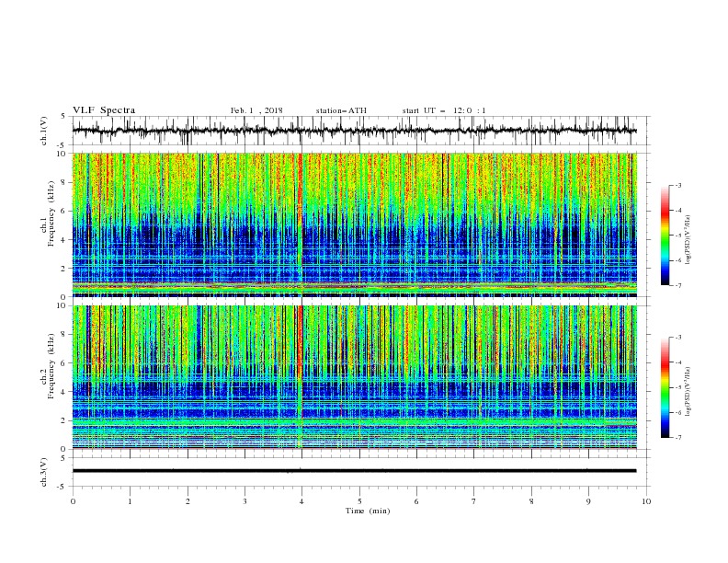Click the time axis tick label "1"

coord(130,501)
